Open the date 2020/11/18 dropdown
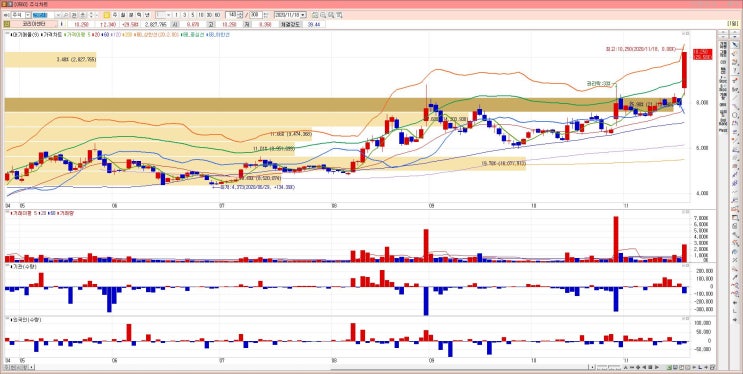Screen dimensions: 743x374 [x=303, y=15]
